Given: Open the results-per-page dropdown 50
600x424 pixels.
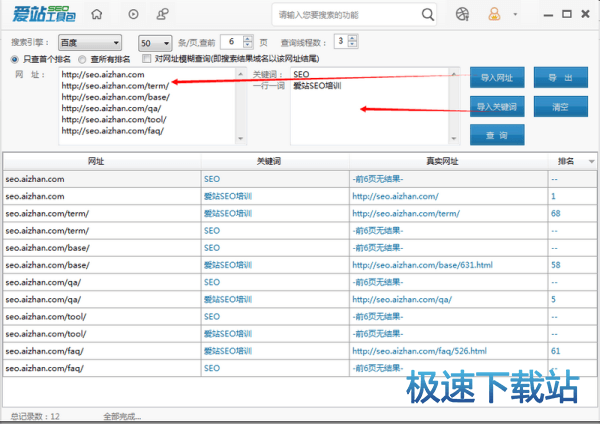Looking at the screenshot, I should (155, 43).
